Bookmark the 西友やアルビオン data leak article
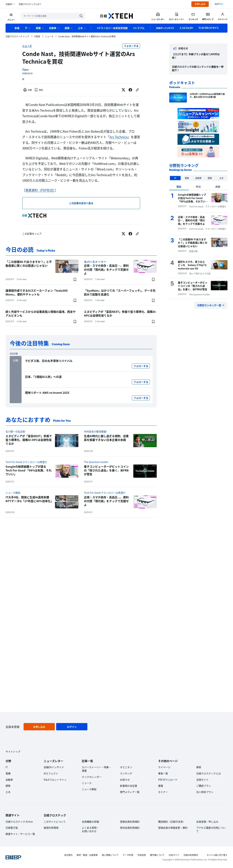Image resolution: width=233 pixels, height=868 pixels. (75, 321)
